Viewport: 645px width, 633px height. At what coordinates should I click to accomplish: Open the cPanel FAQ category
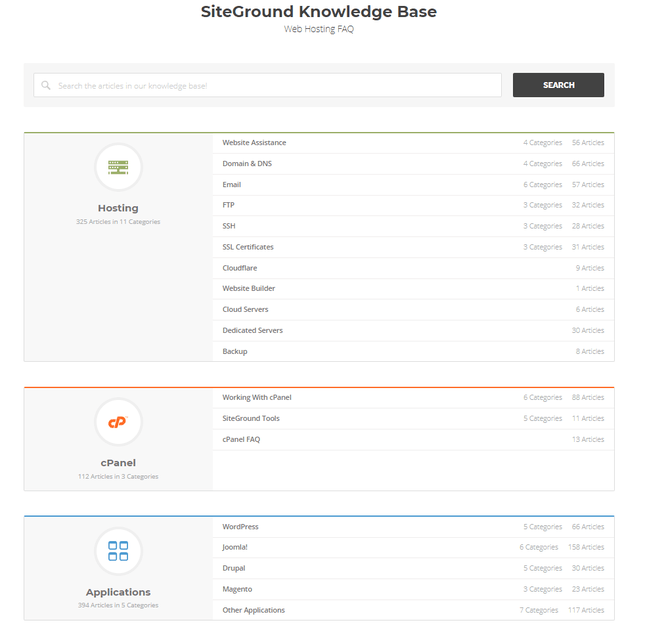tap(241, 439)
